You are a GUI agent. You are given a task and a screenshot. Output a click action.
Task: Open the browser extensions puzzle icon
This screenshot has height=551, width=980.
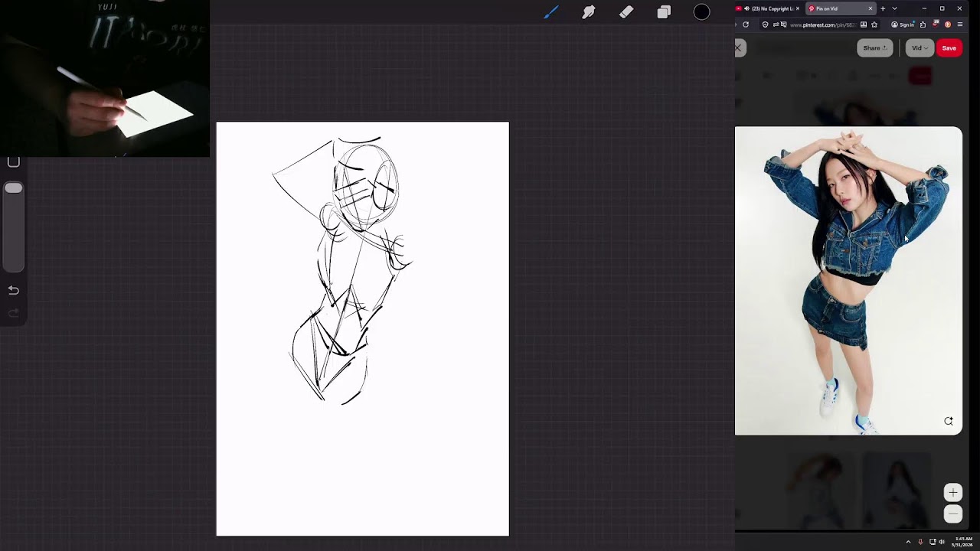point(923,24)
